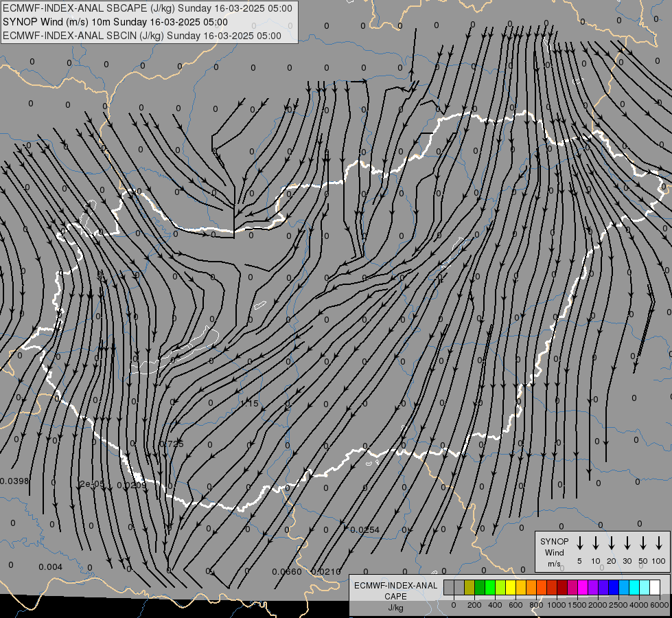The height and width of the screenshot is (618, 672).
Task: Select the dark green CAPE legend swatch
Action: click(480, 588)
